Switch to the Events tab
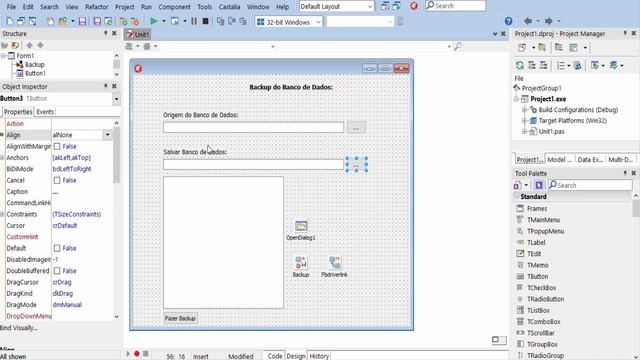 point(45,111)
